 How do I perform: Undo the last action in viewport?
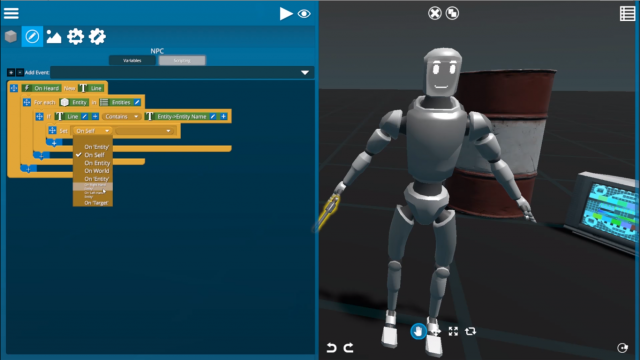click(331, 347)
